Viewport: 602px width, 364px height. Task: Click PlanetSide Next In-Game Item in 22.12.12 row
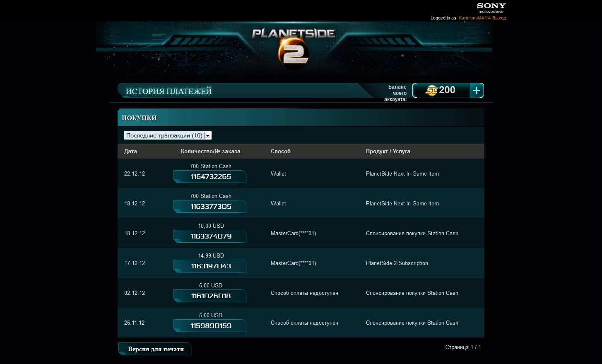tap(402, 174)
